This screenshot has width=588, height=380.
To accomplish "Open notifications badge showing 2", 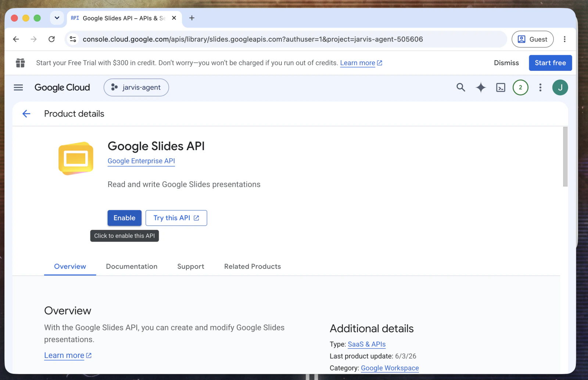I will pyautogui.click(x=520, y=87).
